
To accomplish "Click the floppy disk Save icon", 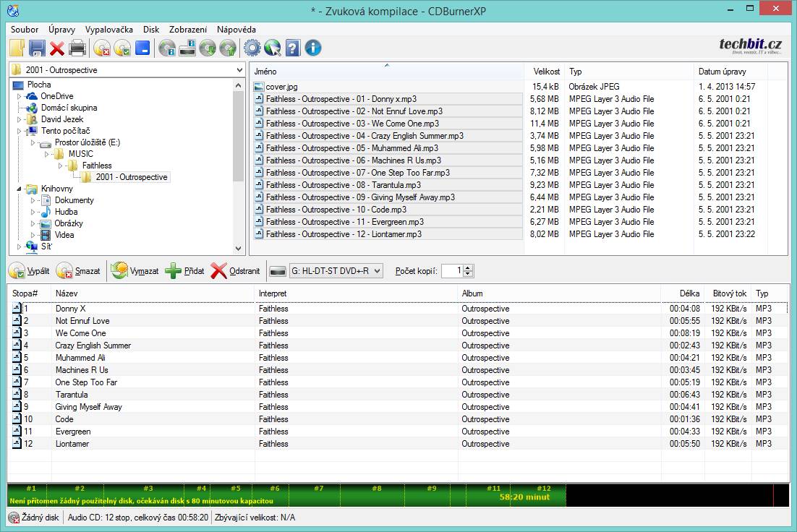I will [37, 48].
